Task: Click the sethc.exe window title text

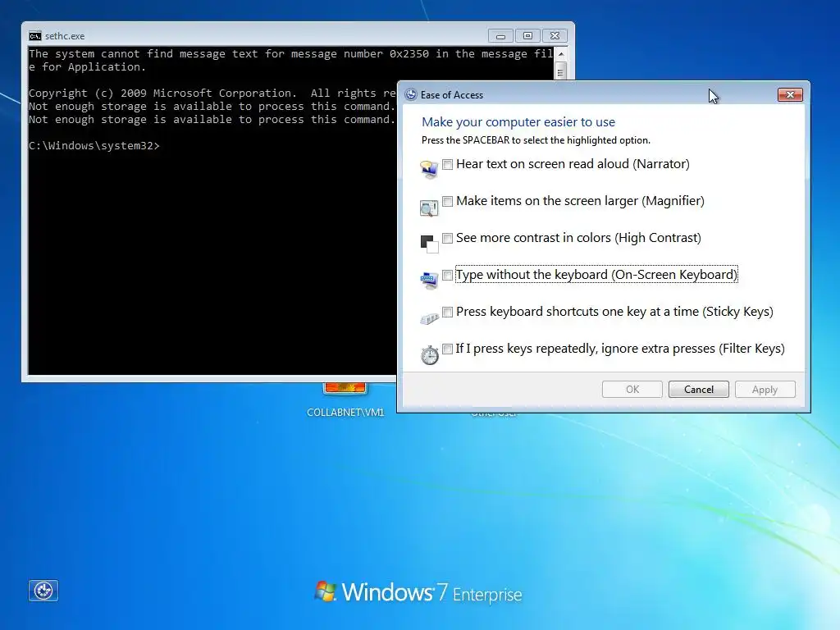Action: (65, 36)
